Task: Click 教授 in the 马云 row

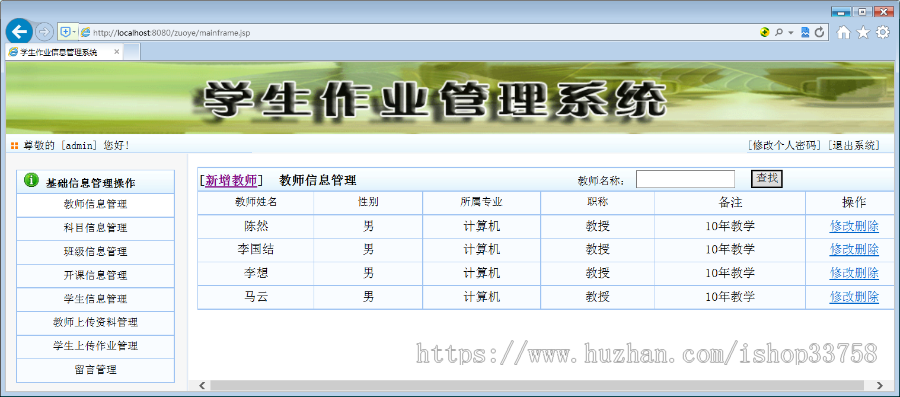Action: [x=598, y=297]
